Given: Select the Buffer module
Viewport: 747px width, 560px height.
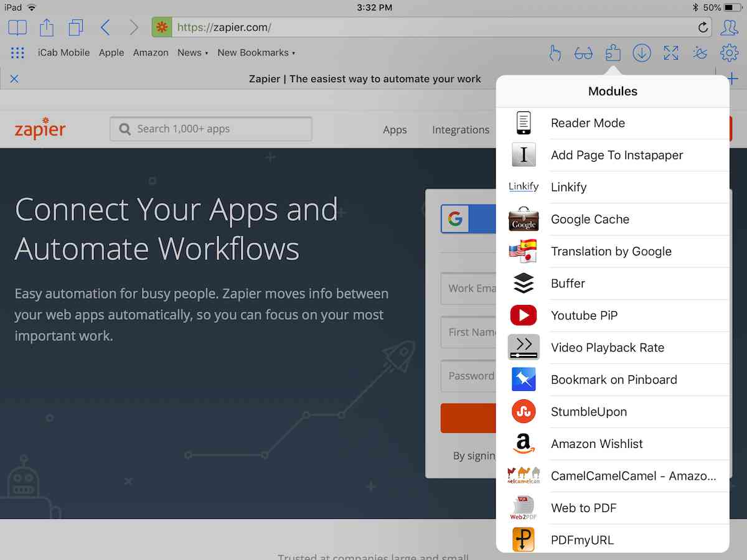Looking at the screenshot, I should tap(613, 283).
